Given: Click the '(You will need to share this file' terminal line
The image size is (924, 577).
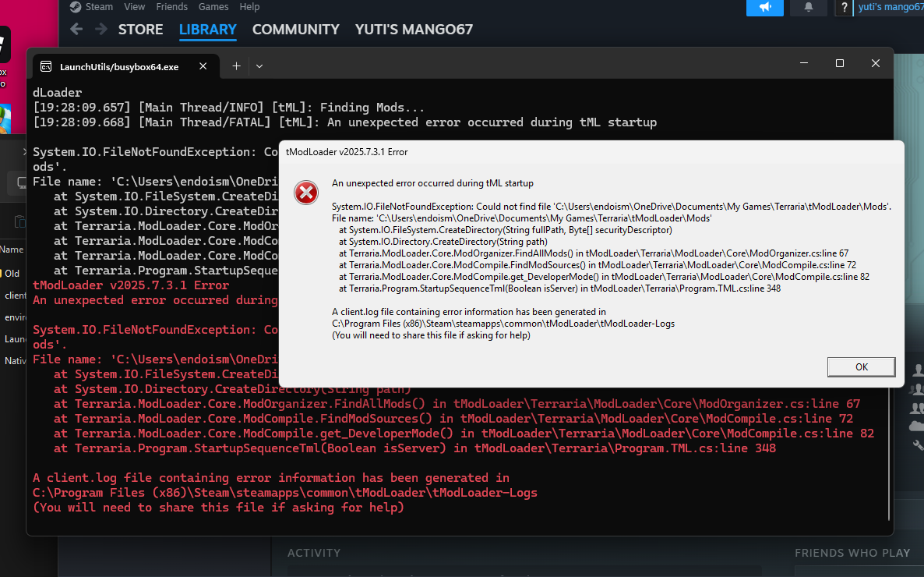Looking at the screenshot, I should coord(219,508).
